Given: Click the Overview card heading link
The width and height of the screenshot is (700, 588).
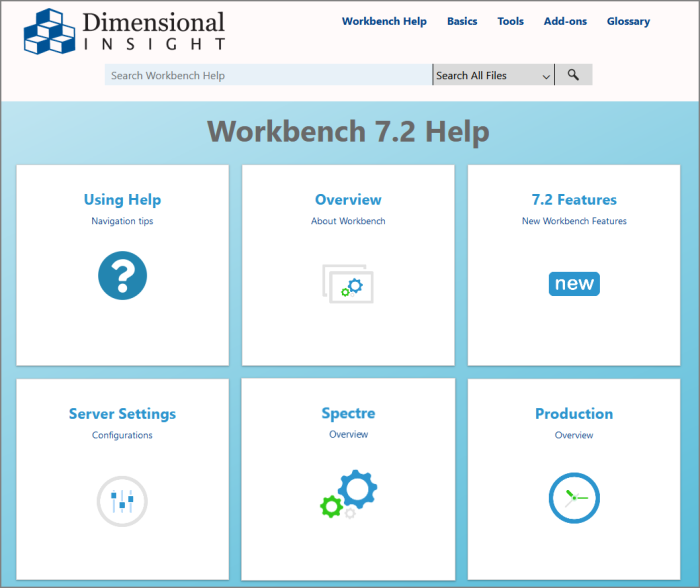Looking at the screenshot, I should coord(348,200).
